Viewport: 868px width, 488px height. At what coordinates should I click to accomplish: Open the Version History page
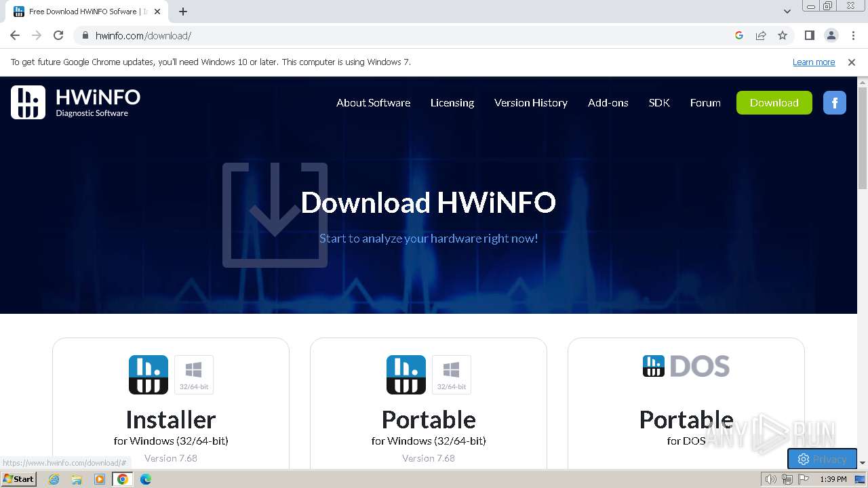point(531,103)
